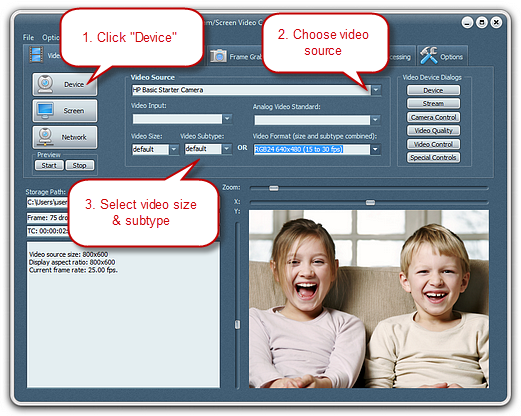521x416 pixels.
Task: Click the 'Display aspect ratio: 800x600' line
Action: pyautogui.click(x=72, y=262)
